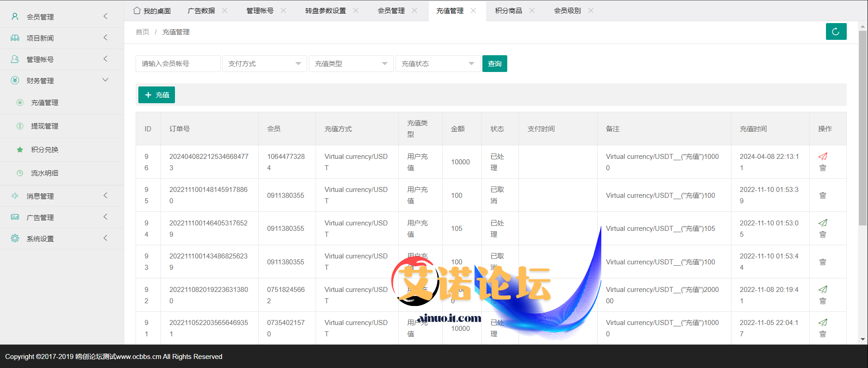
Task: Click the trash icon for record 95
Action: tap(823, 196)
